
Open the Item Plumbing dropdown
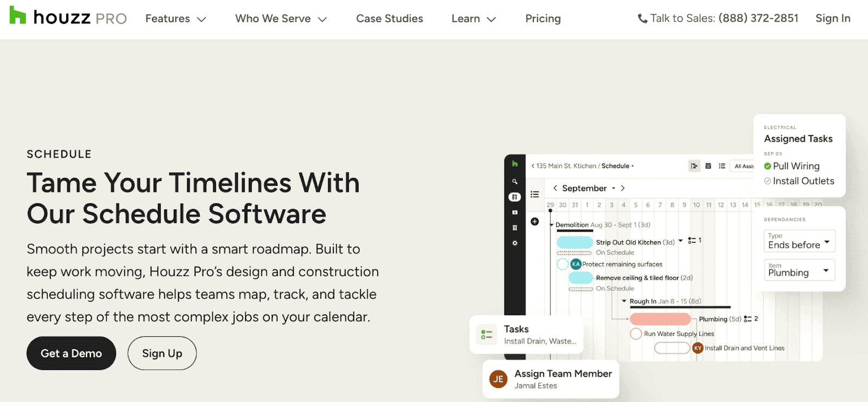pyautogui.click(x=799, y=270)
